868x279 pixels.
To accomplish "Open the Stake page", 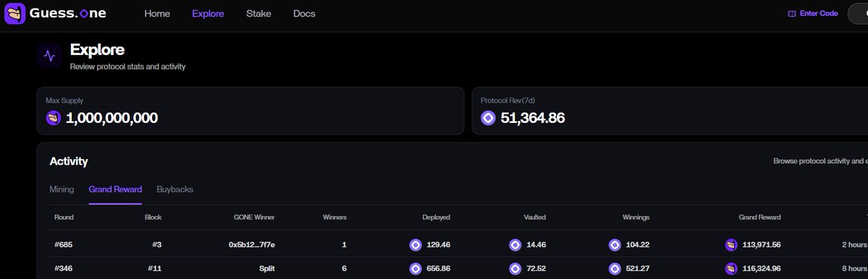I will click(258, 14).
